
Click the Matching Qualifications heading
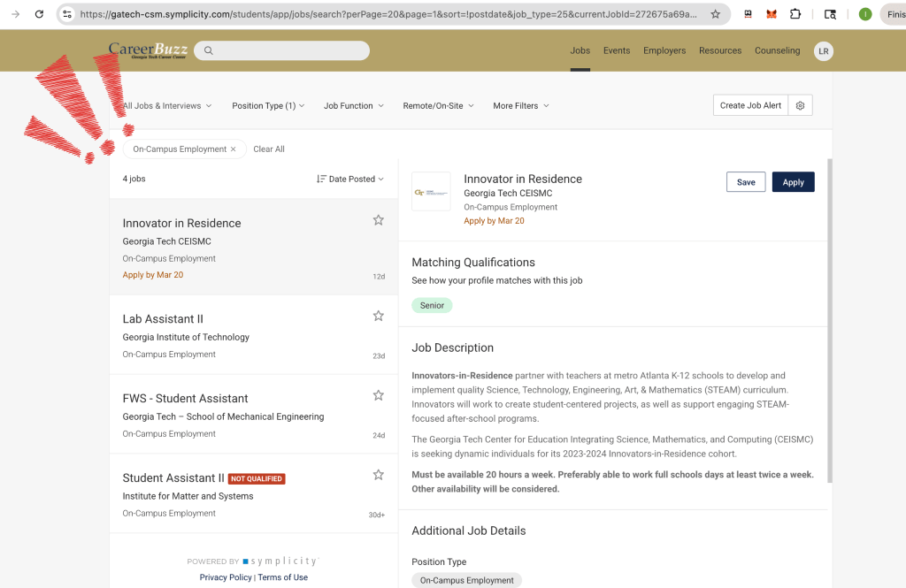click(473, 263)
